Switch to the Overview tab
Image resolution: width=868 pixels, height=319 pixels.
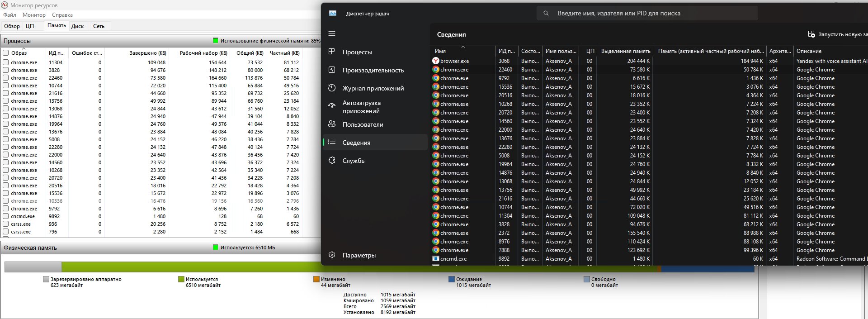pos(12,26)
